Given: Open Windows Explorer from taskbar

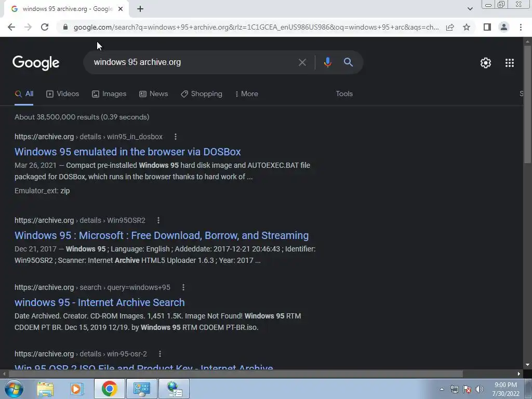Looking at the screenshot, I should point(45,389).
